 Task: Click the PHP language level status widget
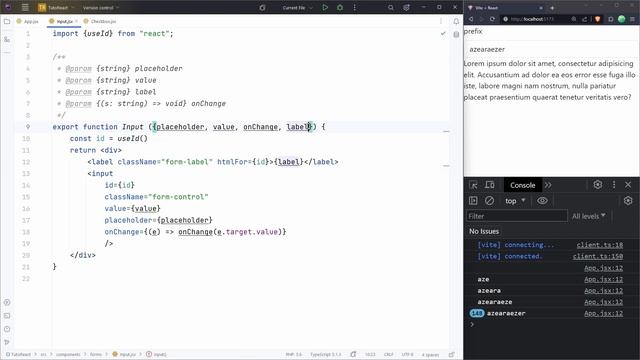pyautogui.click(x=293, y=354)
